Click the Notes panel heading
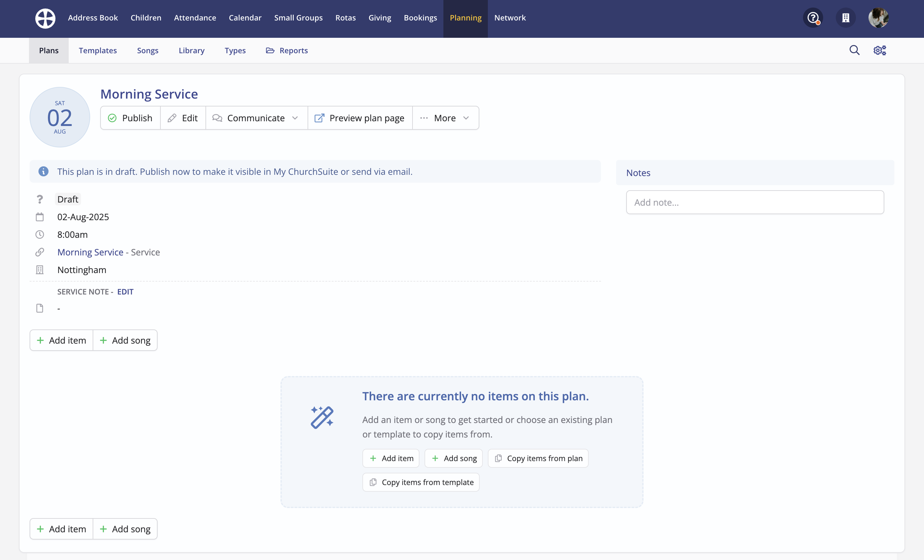 click(638, 173)
